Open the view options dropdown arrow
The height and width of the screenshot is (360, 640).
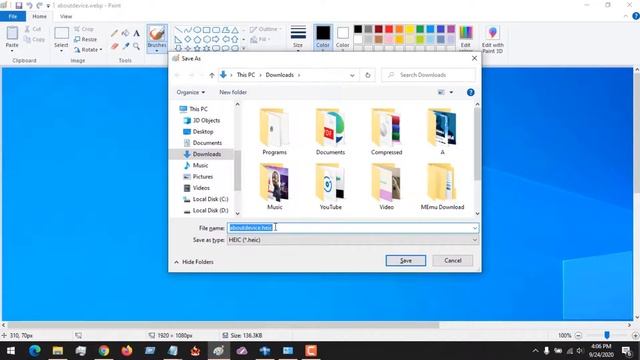[x=451, y=92]
